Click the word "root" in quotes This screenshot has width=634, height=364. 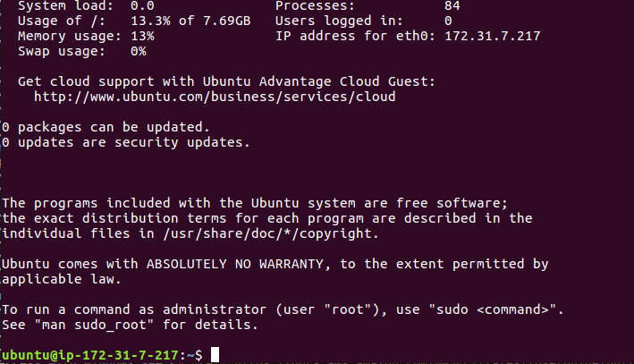[x=348, y=309]
